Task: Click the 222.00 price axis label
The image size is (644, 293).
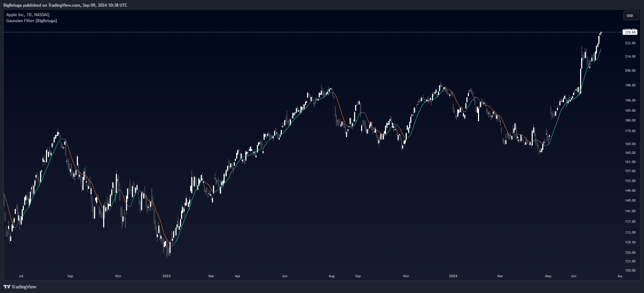Action: (630, 43)
